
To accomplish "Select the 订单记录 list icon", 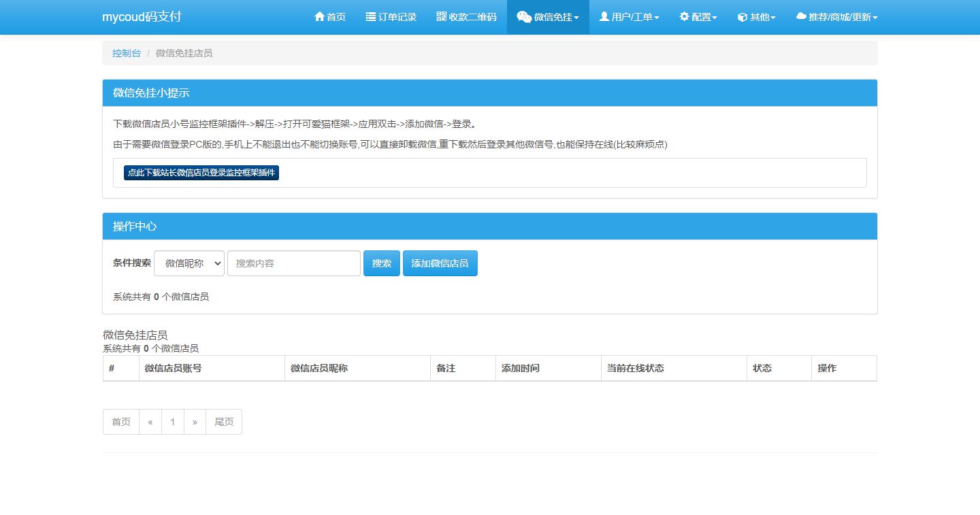I will coord(370,16).
